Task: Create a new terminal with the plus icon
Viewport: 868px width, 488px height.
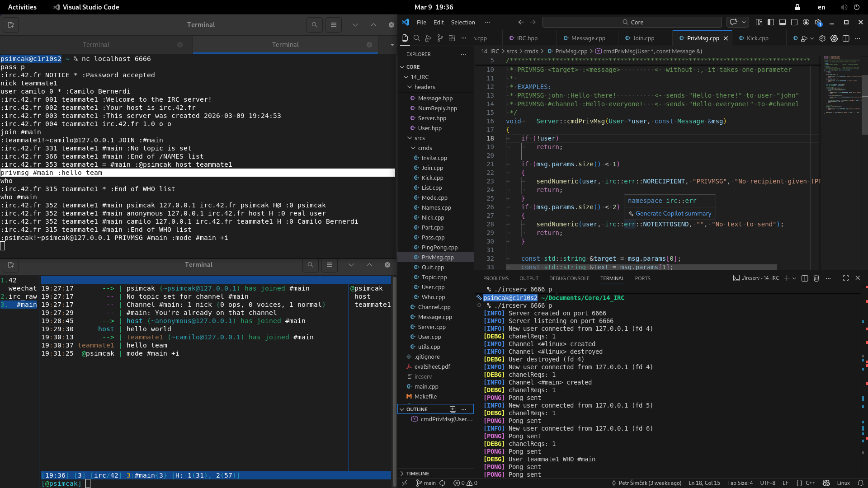Action: pyautogui.click(x=787, y=278)
